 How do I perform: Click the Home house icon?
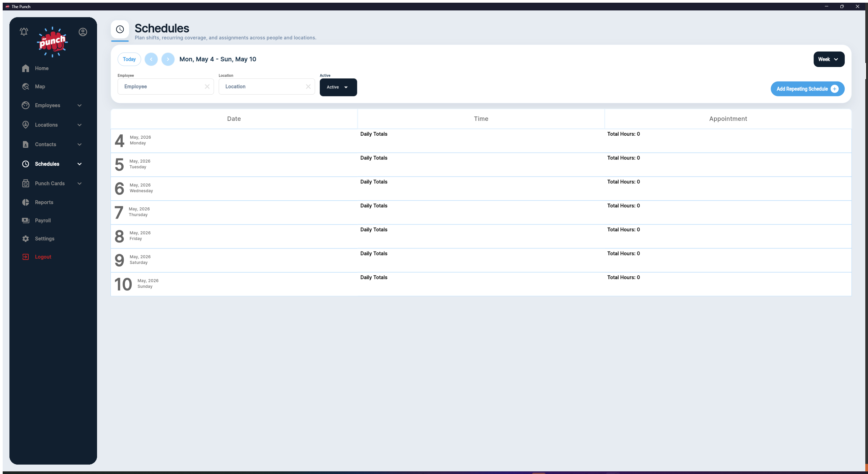point(26,68)
